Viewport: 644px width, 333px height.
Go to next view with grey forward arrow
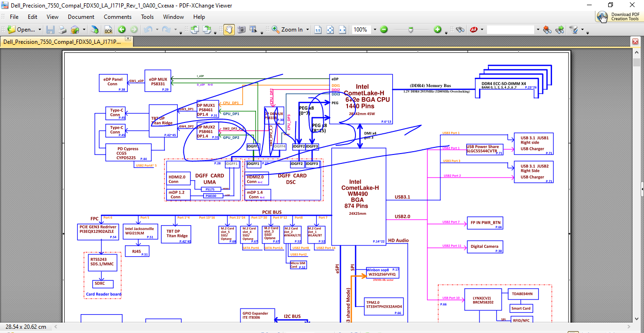tap(134, 29)
